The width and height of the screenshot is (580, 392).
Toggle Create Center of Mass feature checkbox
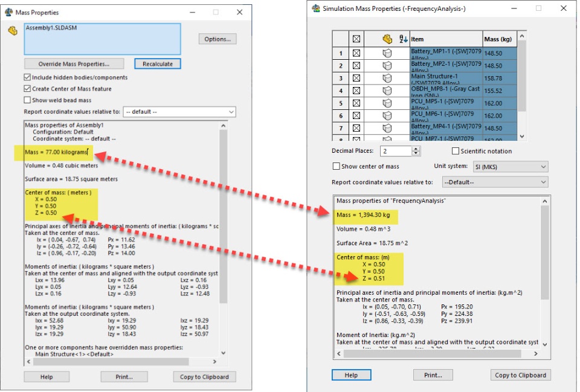click(x=27, y=89)
